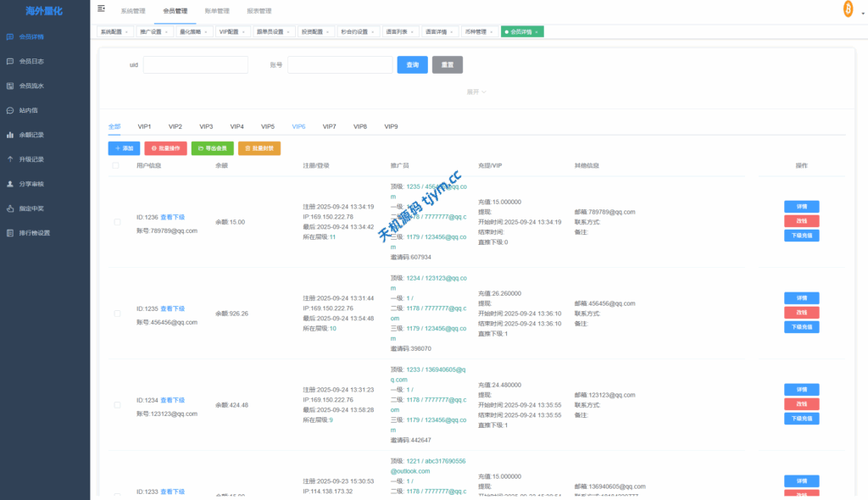Switch to the VIP3 tab
Viewport: 868px width, 500px height.
coord(205,125)
